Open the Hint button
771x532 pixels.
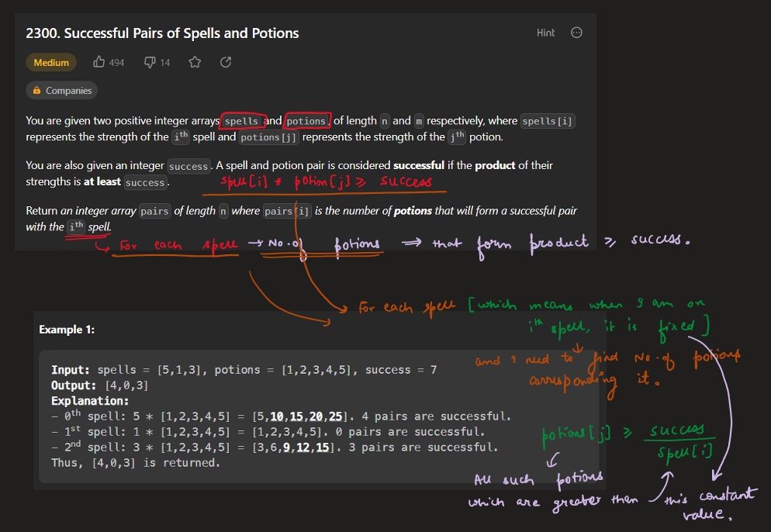[545, 33]
